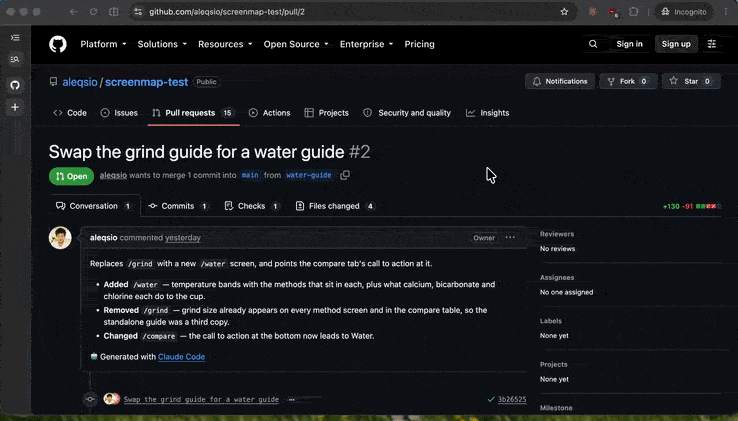Screen dimensions: 738x421
Task: Open commit hash 3b26525 link
Action: [512, 399]
